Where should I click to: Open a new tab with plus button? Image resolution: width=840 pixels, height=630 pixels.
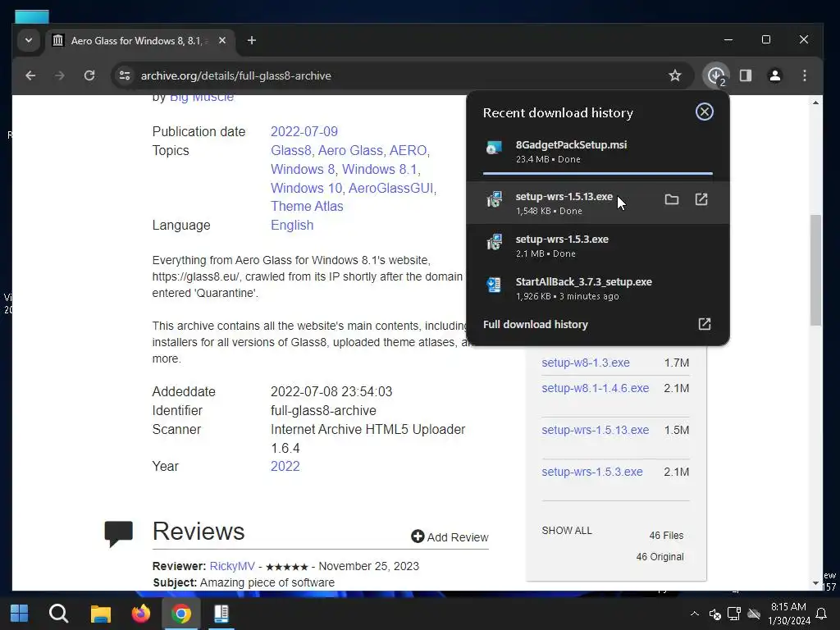251,40
